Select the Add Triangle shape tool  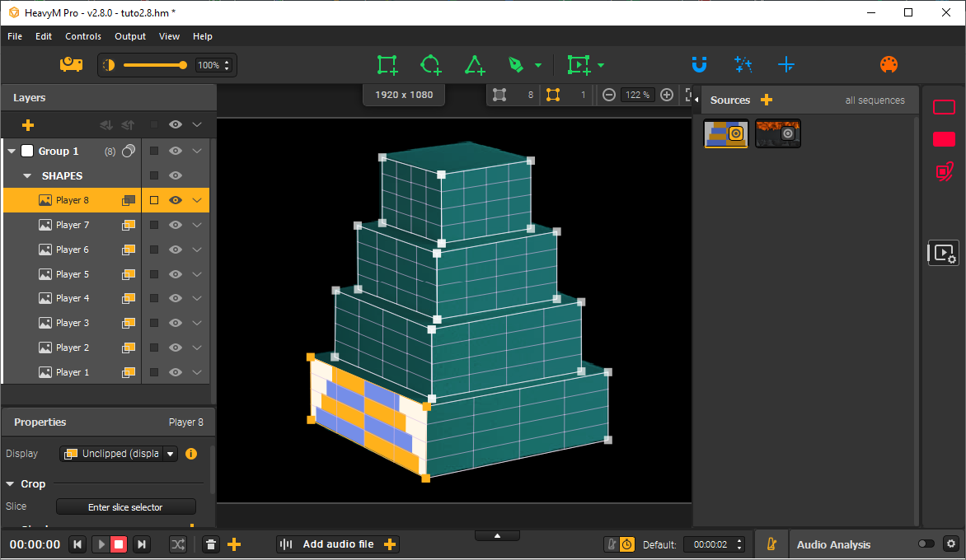[x=475, y=65]
